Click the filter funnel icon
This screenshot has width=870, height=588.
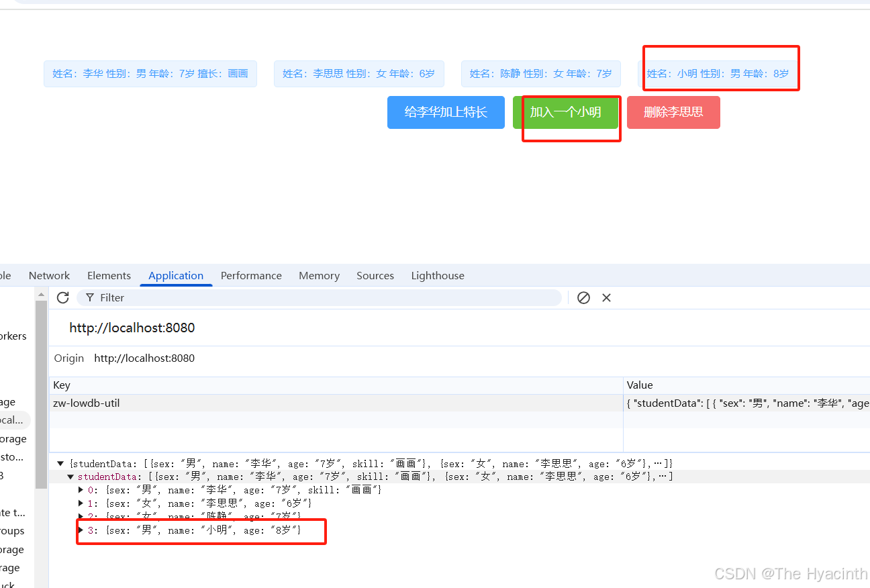coord(89,297)
